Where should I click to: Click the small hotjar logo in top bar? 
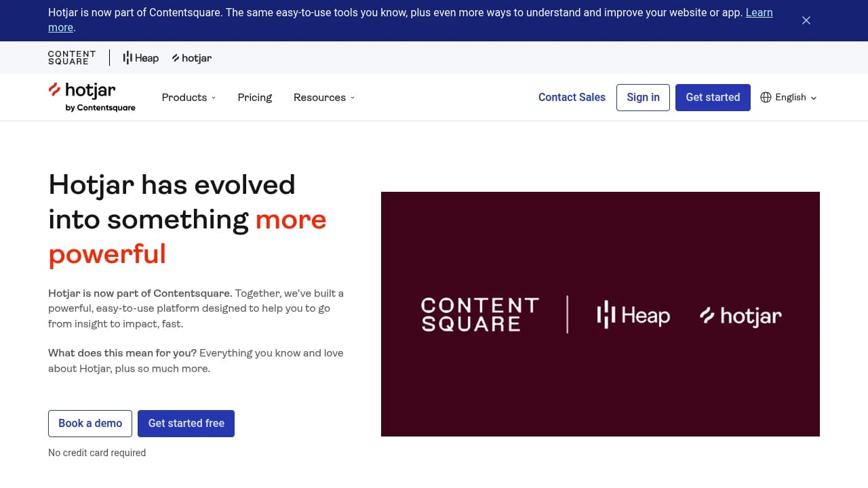pyautogui.click(x=191, y=58)
